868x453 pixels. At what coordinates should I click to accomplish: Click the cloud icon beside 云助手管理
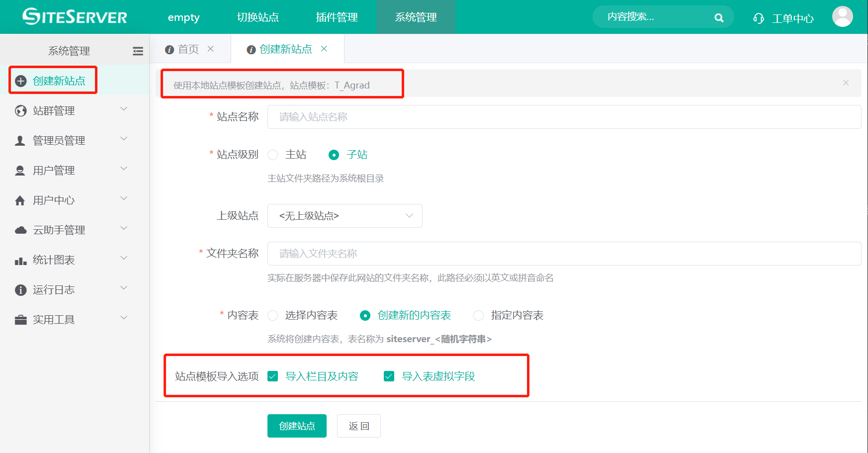[x=20, y=230]
